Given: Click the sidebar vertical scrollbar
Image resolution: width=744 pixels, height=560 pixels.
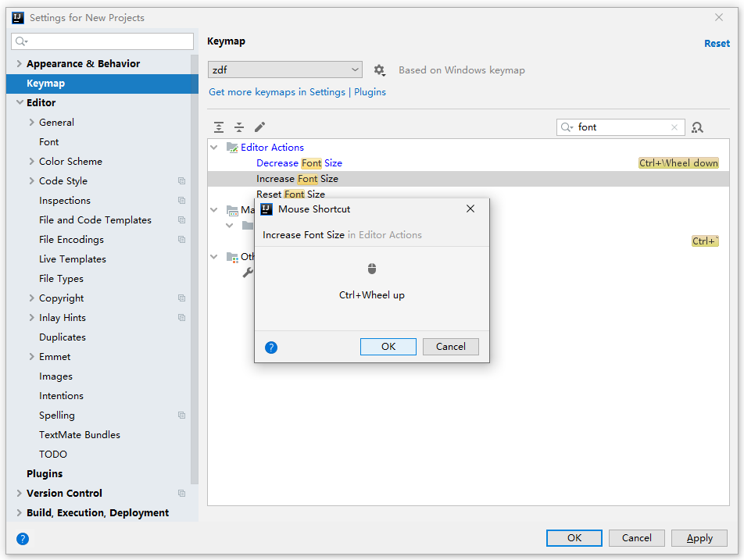Looking at the screenshot, I should click(x=195, y=269).
